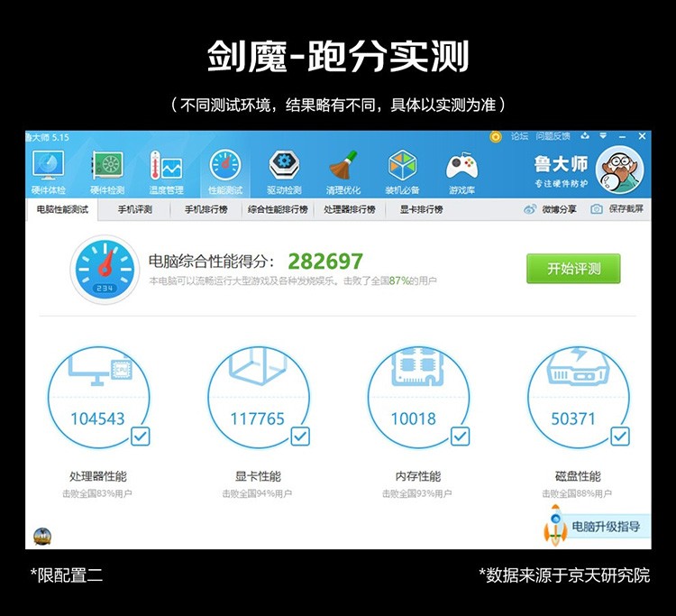Click the 鲁大师 mascot avatar

[x=619, y=170]
